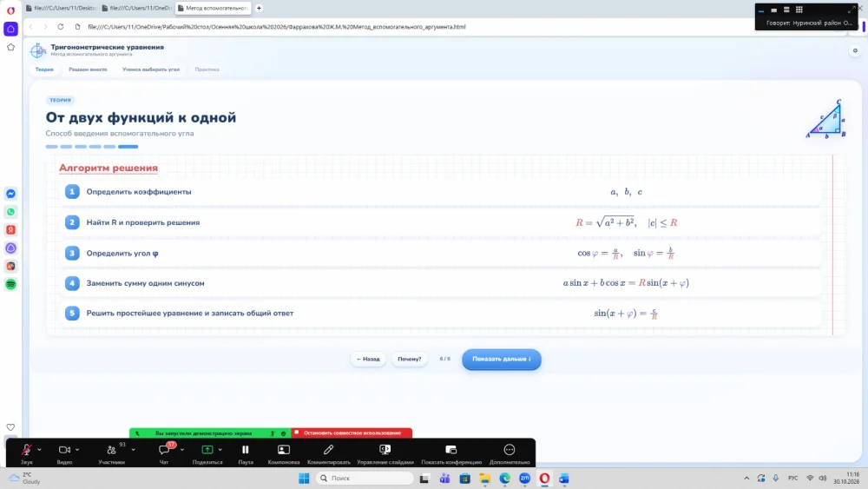The width and height of the screenshot is (868, 489).
Task: Click the Почему? button
Action: tap(409, 359)
